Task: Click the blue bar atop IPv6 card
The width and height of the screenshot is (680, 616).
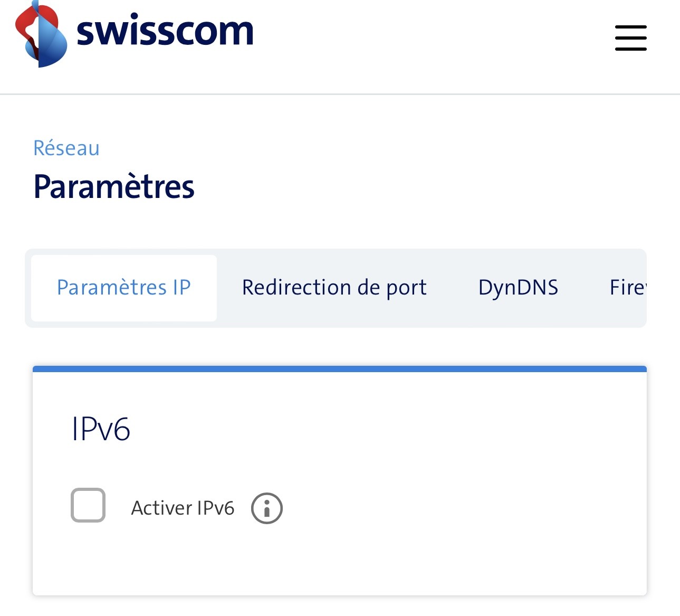Action: (339, 369)
